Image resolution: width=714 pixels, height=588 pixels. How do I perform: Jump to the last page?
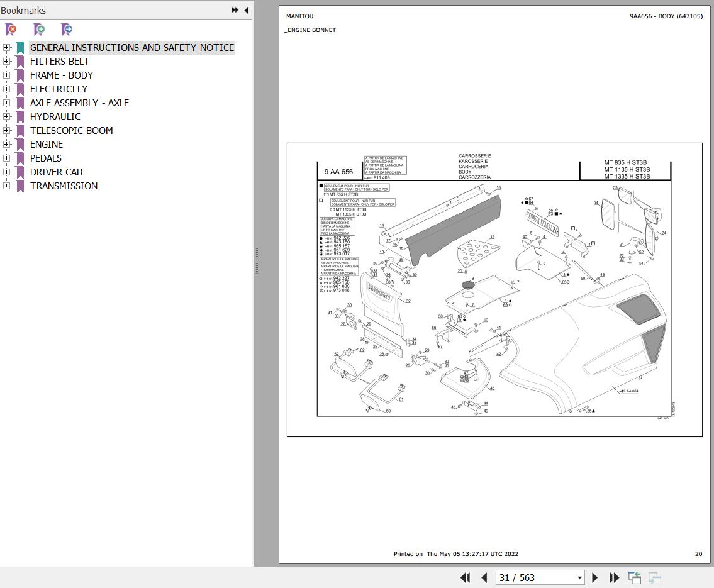pos(614,577)
